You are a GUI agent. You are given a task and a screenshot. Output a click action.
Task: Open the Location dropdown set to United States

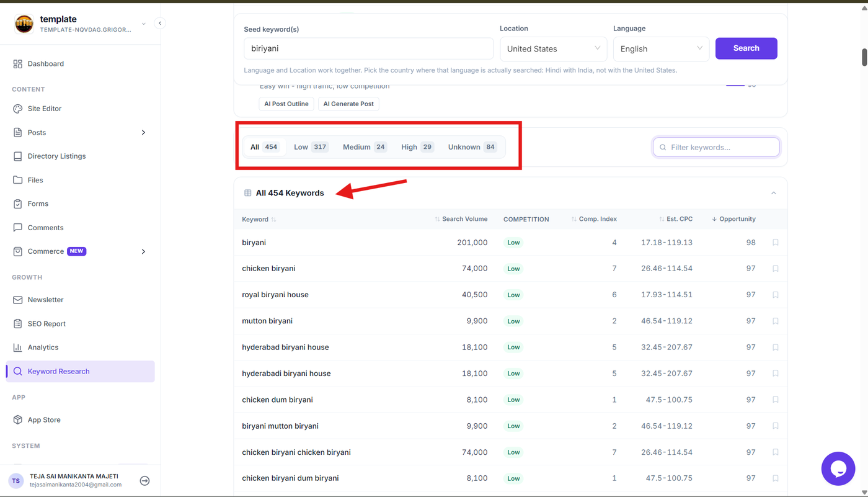pos(554,48)
